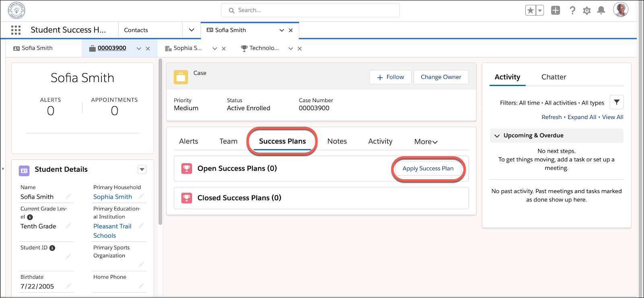Close the Technolo... subtab
This screenshot has width=644, height=298.
tap(299, 49)
